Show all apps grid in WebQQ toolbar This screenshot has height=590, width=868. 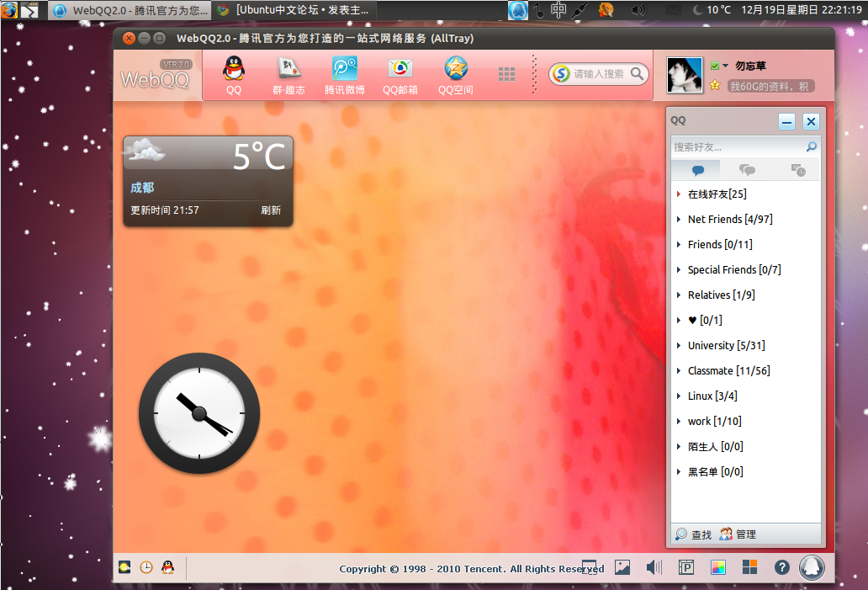point(506,74)
